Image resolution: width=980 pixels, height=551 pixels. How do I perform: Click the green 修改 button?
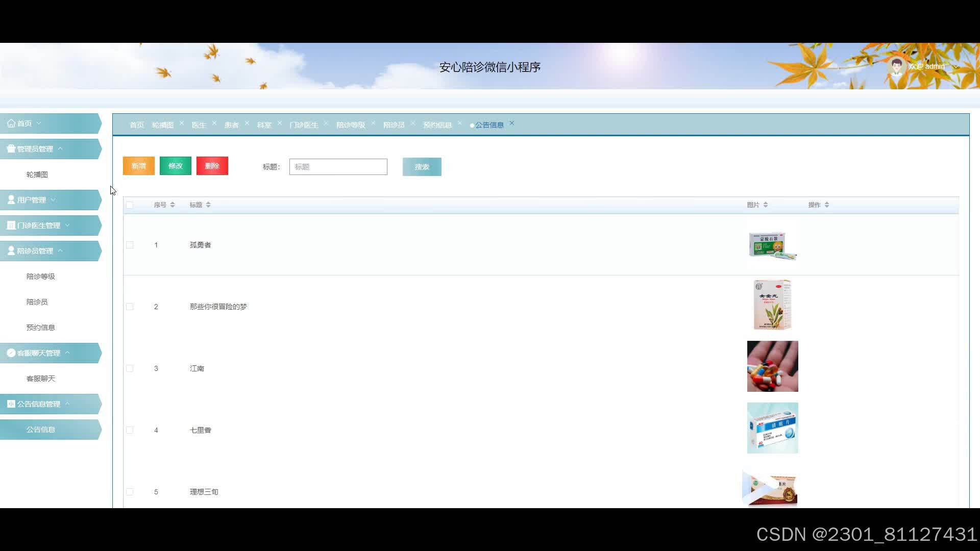click(x=176, y=166)
